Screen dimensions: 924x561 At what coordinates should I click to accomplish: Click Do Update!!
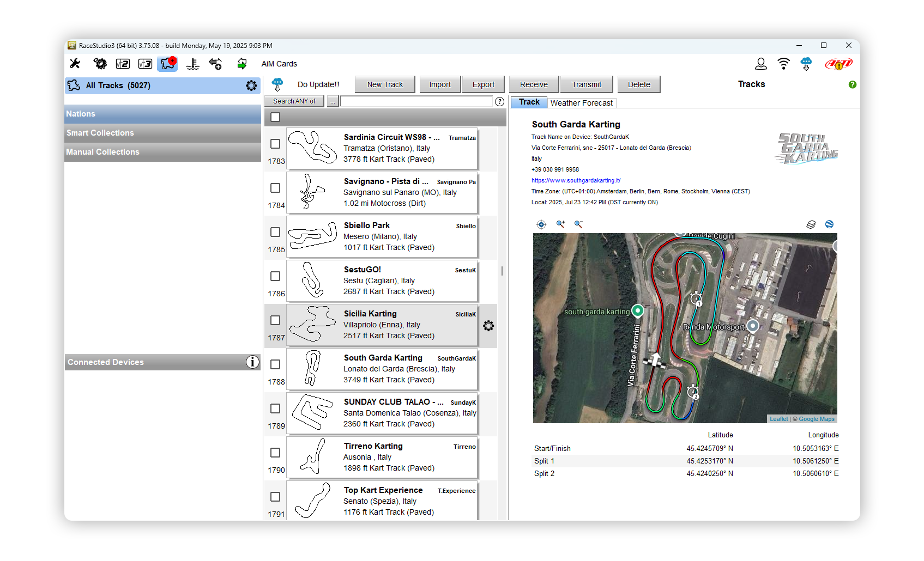click(318, 84)
